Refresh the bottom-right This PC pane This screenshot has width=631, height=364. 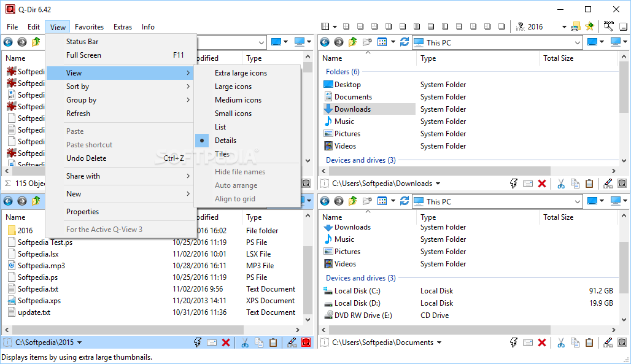point(405,201)
